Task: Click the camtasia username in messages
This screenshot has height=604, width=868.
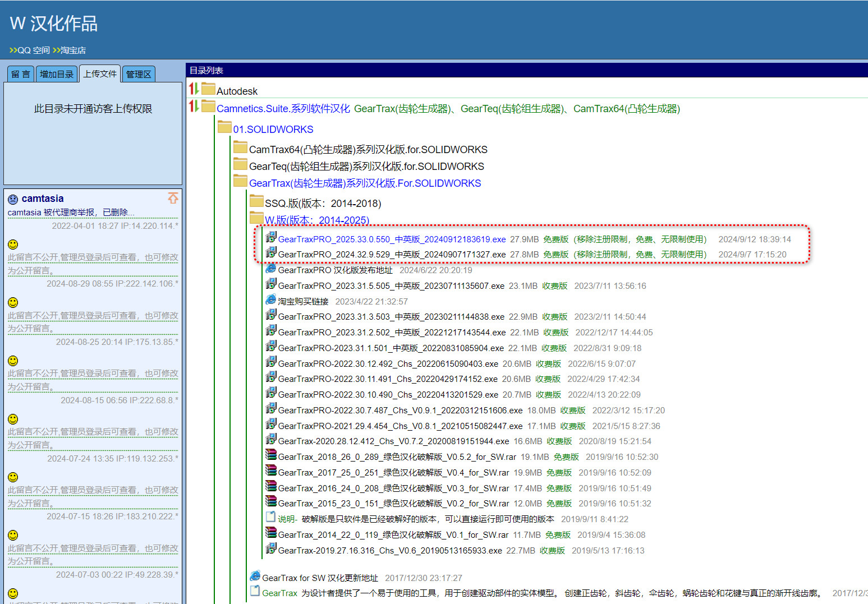Action: point(43,199)
